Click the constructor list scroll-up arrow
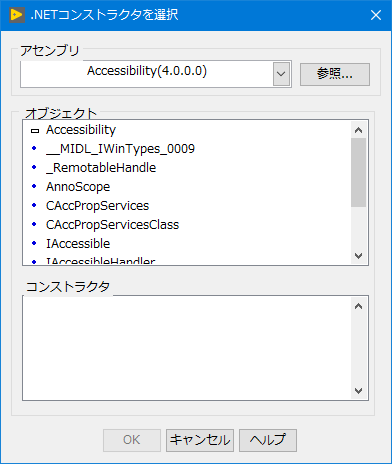 pos(359,306)
